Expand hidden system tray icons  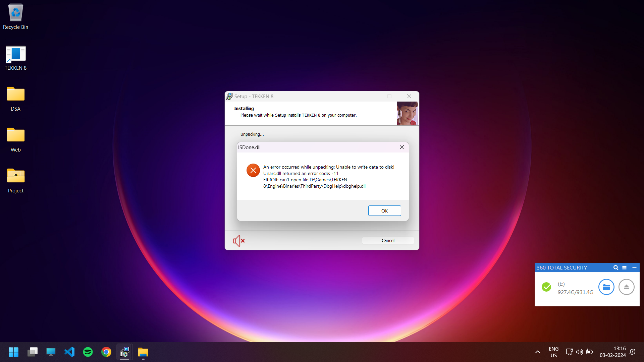(537, 352)
